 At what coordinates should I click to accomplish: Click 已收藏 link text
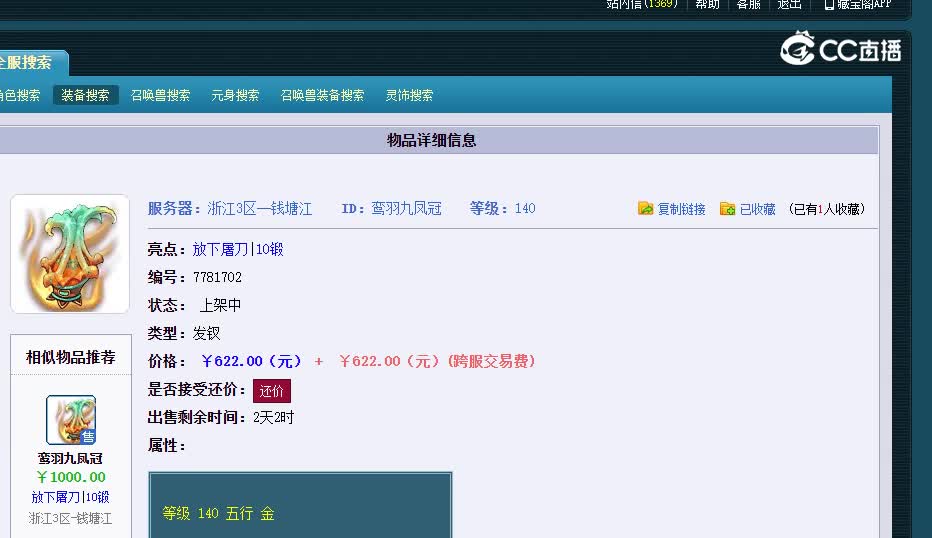[757, 209]
